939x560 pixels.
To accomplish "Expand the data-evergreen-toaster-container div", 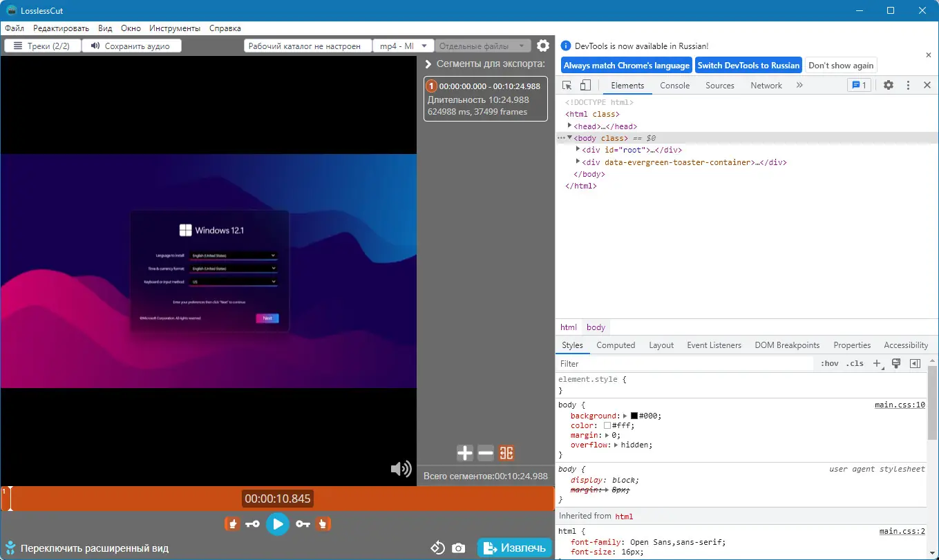I will click(x=578, y=162).
